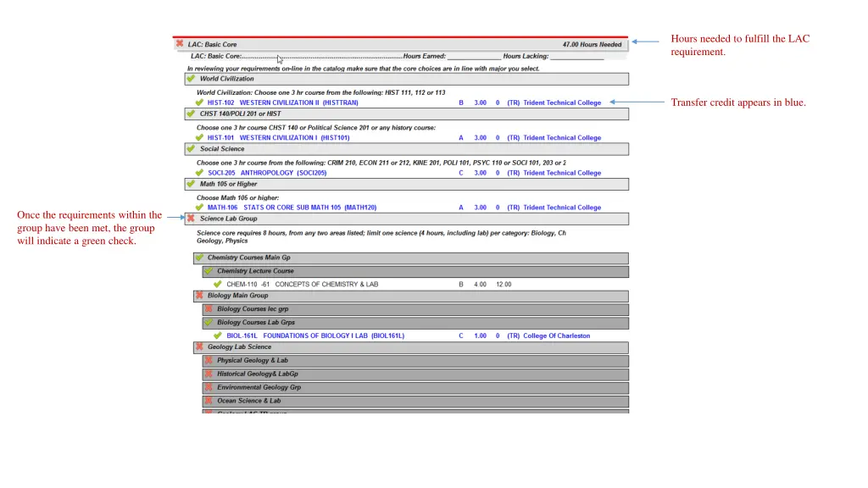The width and height of the screenshot is (868, 488).
Task: Click the red X beside Historical Geology& LabGp
Action: (209, 374)
